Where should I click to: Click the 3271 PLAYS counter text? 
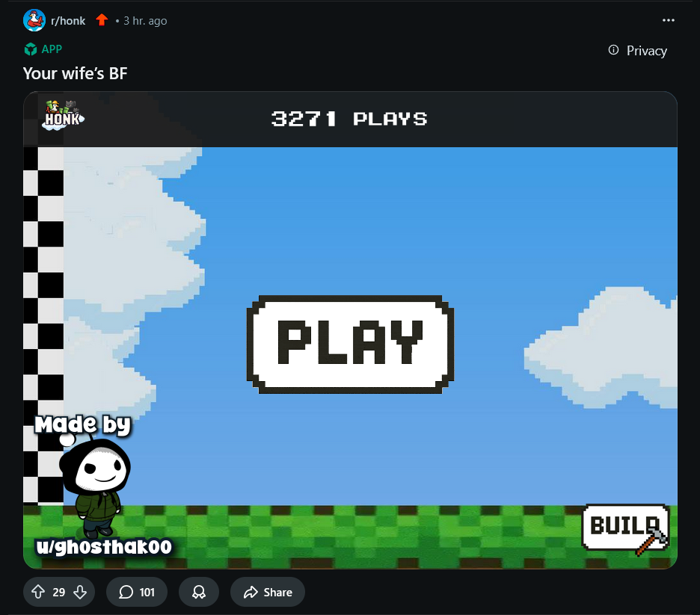349,119
